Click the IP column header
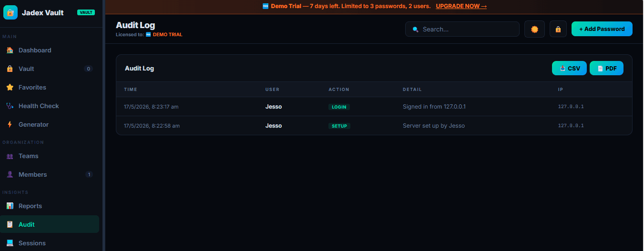 (x=561, y=90)
